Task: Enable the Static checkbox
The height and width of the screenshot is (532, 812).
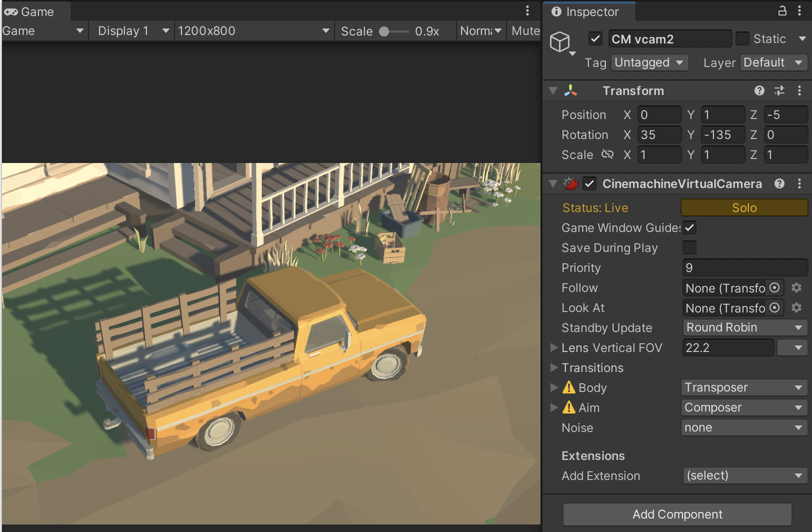Action: coord(742,38)
